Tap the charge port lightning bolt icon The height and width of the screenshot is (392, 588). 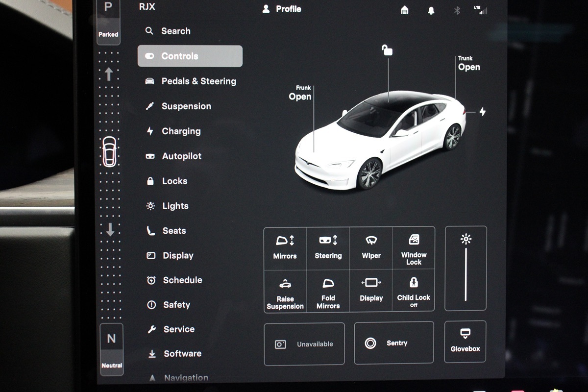482,112
